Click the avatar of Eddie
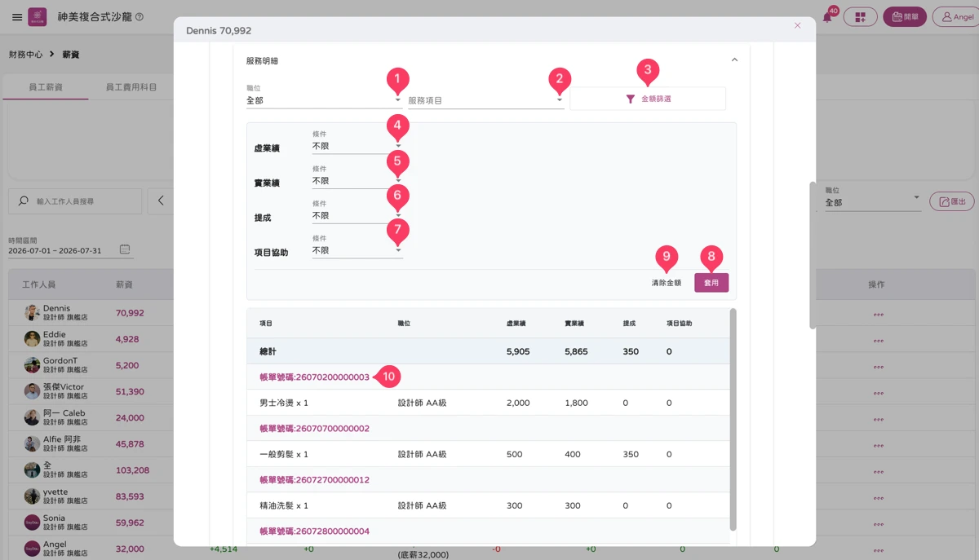This screenshot has height=560, width=979. click(32, 339)
